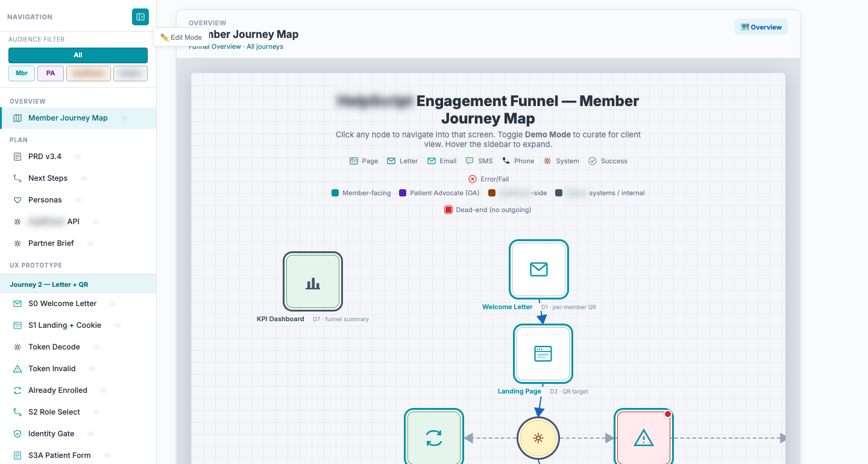Image resolution: width=868 pixels, height=464 pixels.
Task: Toggle visibility eye for Next Steps
Action: 84,178
